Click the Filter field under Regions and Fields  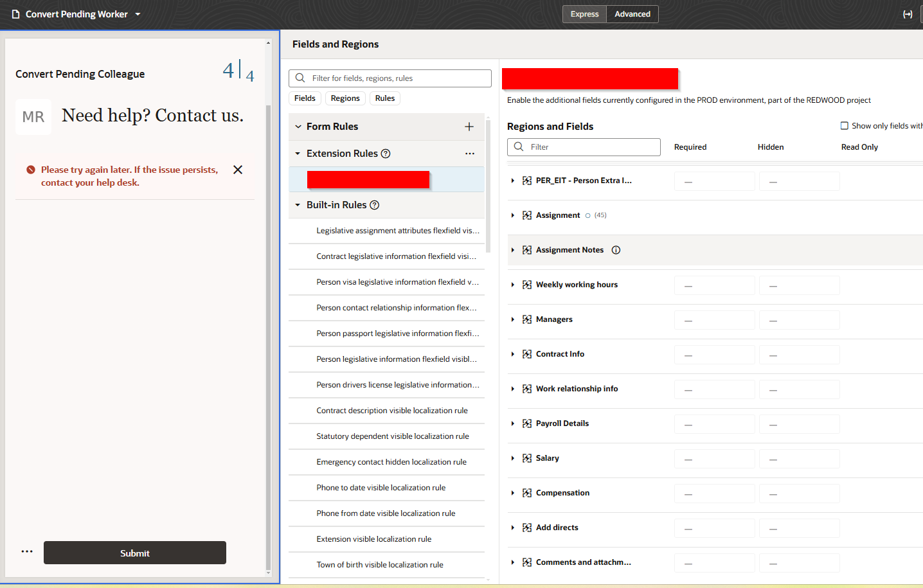click(x=584, y=147)
